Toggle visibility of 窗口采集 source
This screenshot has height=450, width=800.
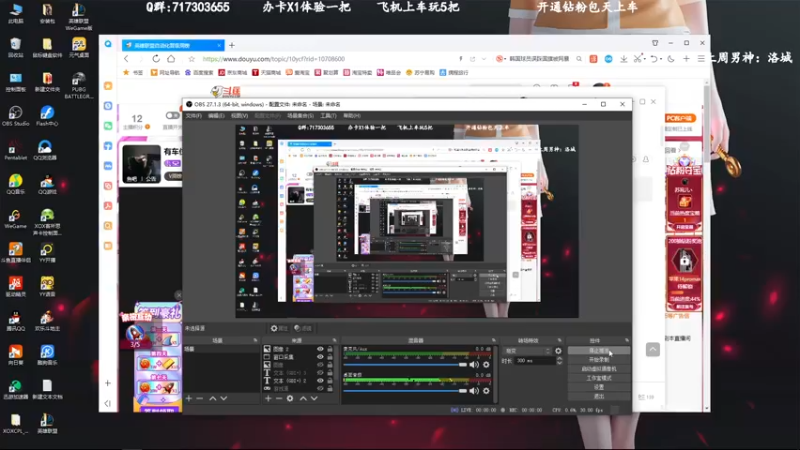320,357
